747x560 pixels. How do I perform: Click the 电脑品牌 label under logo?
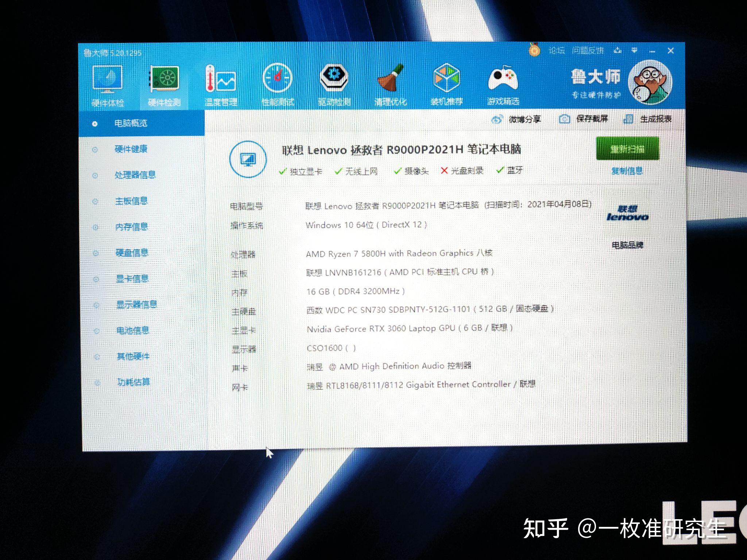coord(627,245)
